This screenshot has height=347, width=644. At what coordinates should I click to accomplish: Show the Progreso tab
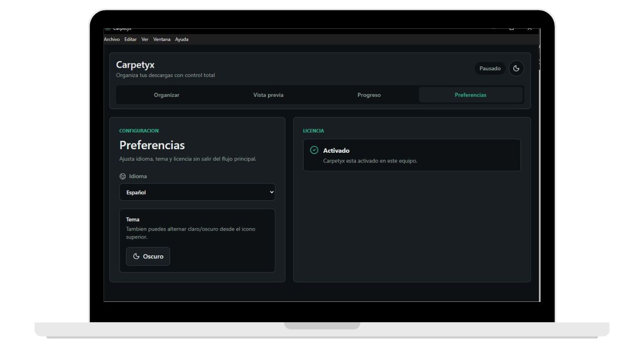point(369,95)
